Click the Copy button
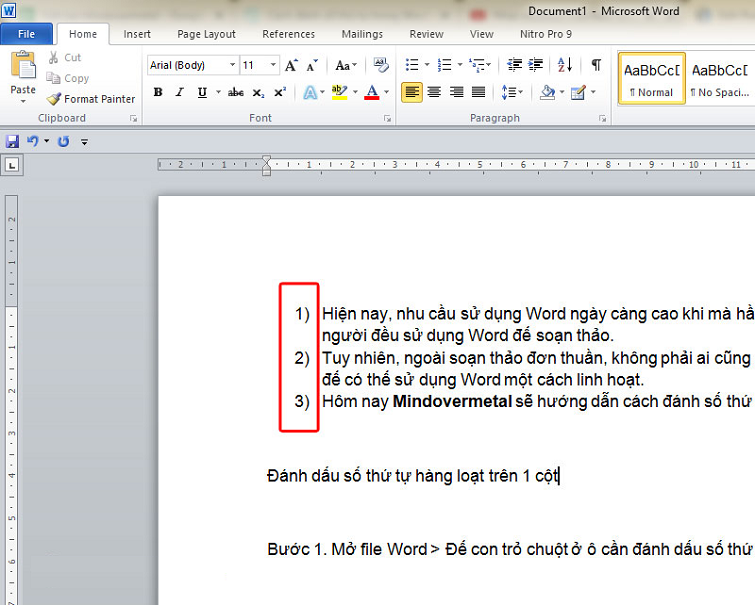Viewport: 755px width, 605px height. coord(76,78)
